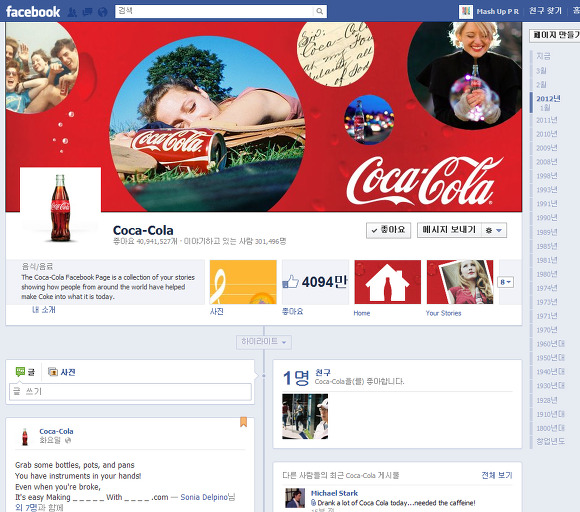This screenshot has height=512, width=580.
Task: Click the gear settings icon
Action: [x=489, y=230]
